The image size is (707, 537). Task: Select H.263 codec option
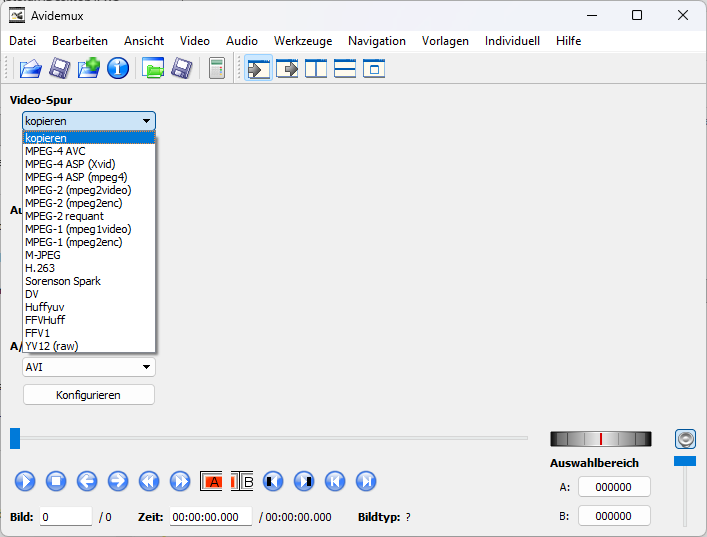tap(89, 268)
